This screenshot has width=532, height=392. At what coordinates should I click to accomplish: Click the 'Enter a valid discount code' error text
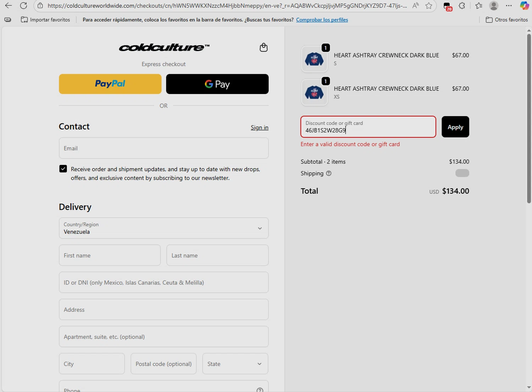coord(350,144)
